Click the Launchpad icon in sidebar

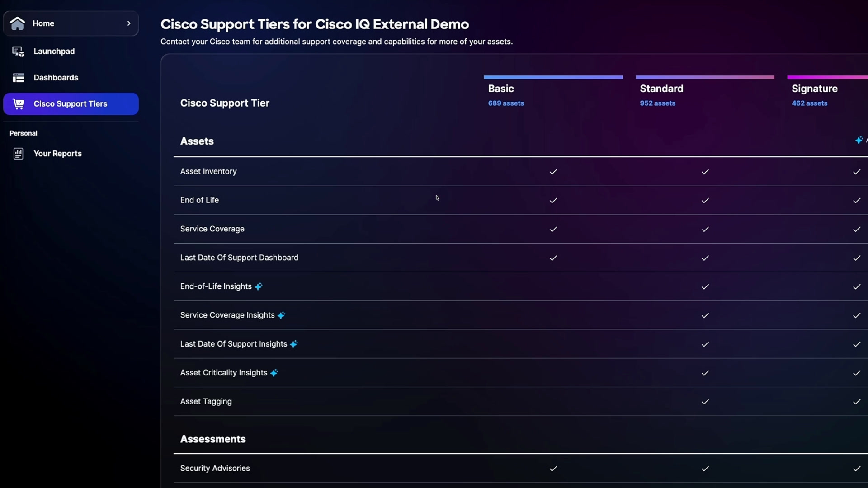click(x=18, y=52)
